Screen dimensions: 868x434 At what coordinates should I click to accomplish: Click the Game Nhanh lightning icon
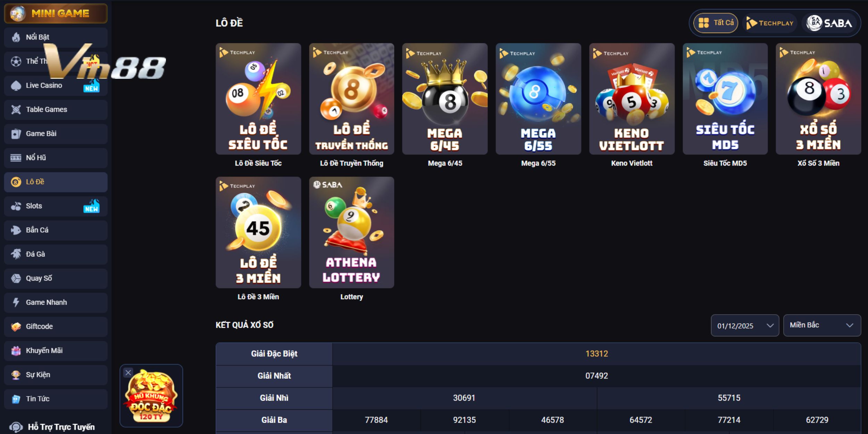click(16, 302)
